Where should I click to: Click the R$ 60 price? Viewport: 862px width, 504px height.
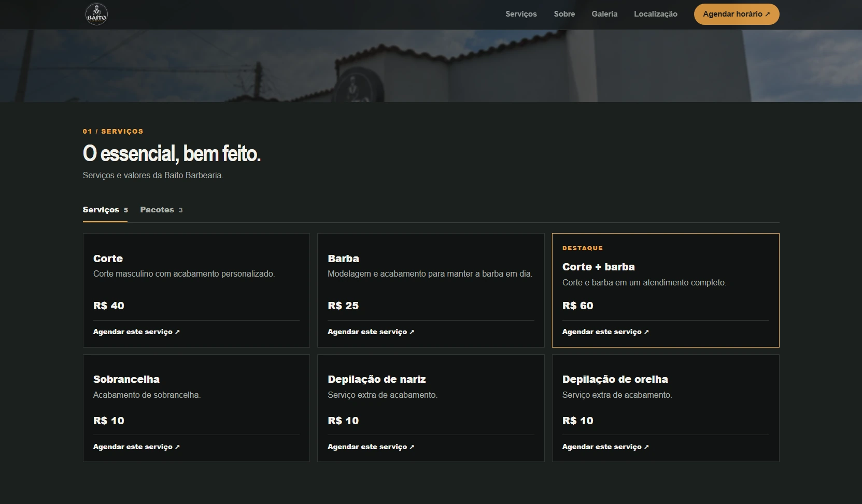[x=577, y=306]
